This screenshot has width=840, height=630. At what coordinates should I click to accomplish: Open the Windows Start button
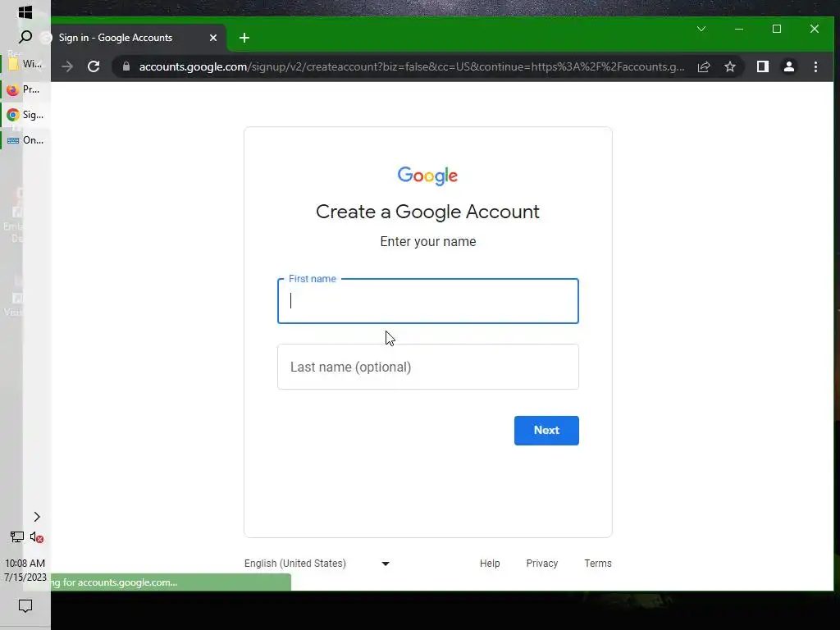[x=25, y=11]
